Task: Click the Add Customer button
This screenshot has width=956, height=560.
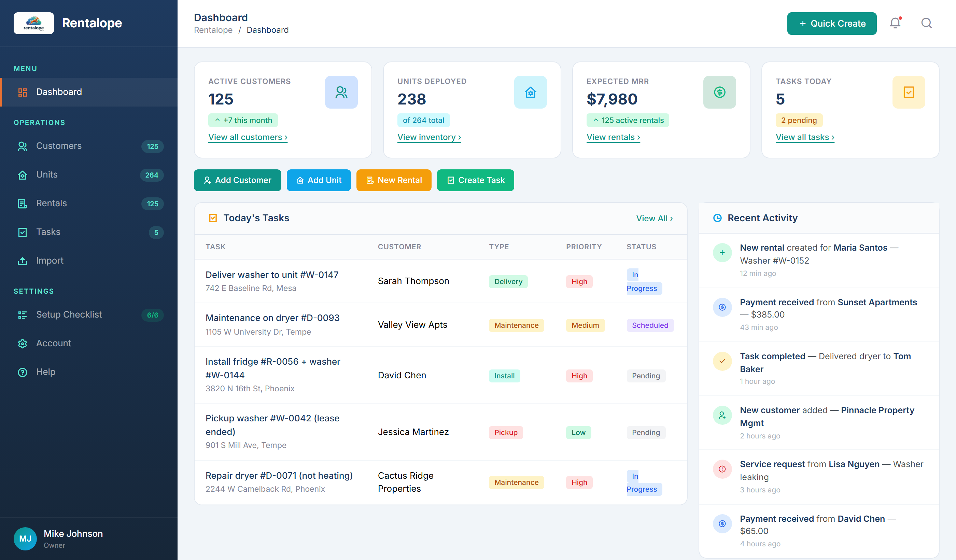Action: (x=237, y=180)
